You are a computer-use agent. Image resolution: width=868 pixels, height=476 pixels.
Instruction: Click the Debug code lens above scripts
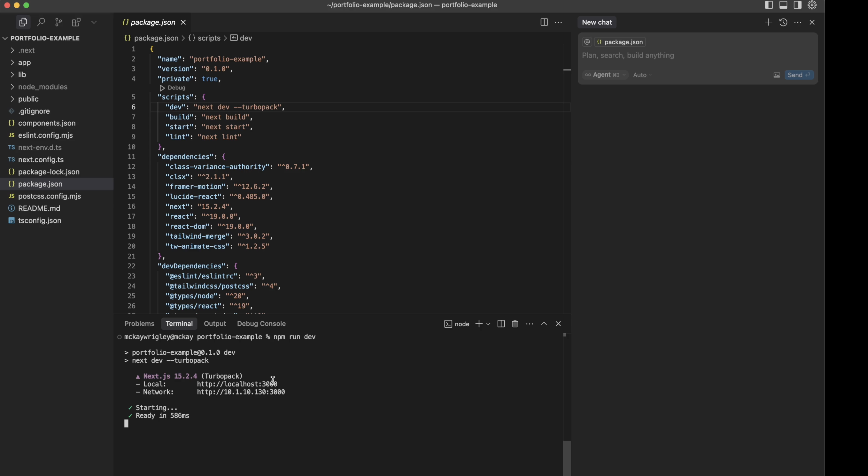[173, 88]
